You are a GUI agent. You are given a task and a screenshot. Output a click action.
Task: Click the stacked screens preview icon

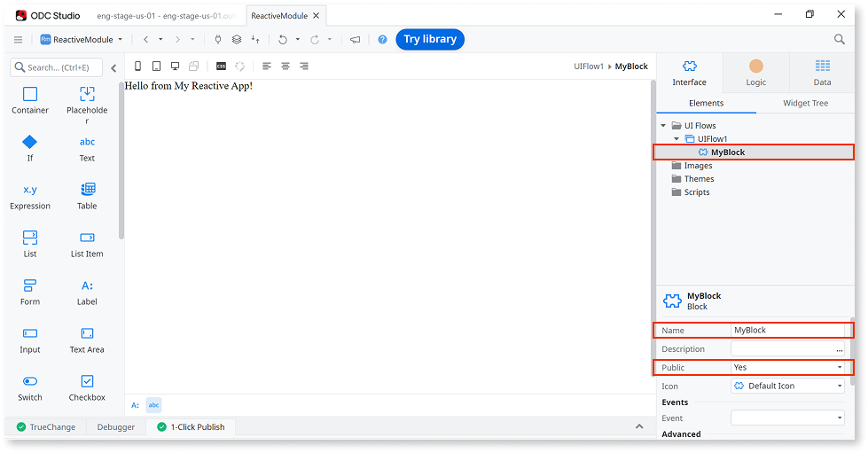tap(193, 66)
